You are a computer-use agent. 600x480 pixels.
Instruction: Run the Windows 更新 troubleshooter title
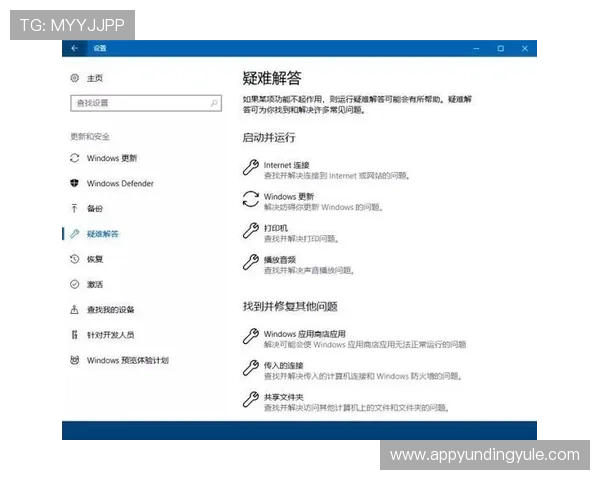pyautogui.click(x=289, y=197)
